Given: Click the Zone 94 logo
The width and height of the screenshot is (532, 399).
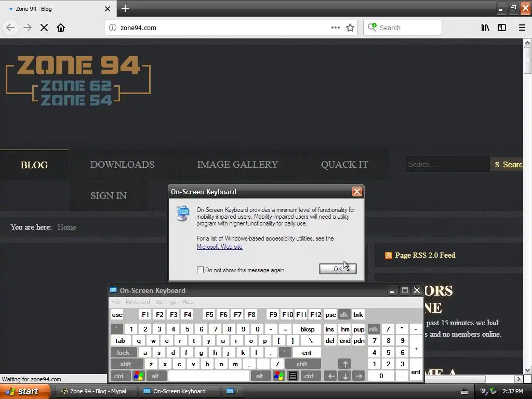Looking at the screenshot, I should tap(78, 81).
